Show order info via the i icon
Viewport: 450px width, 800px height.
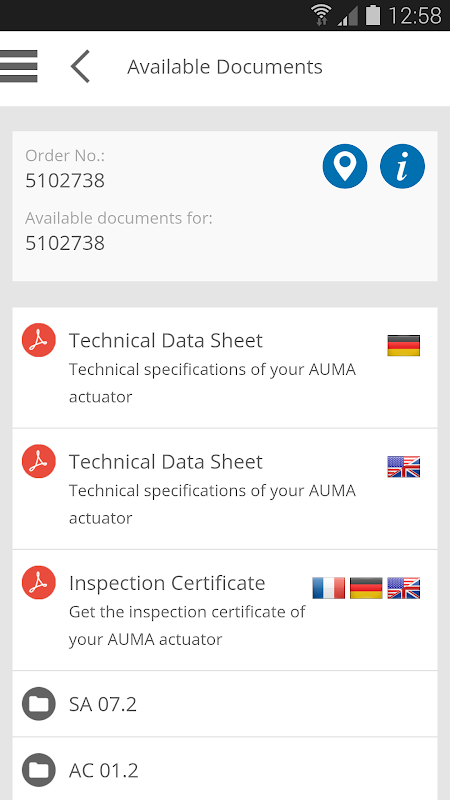[403, 166]
